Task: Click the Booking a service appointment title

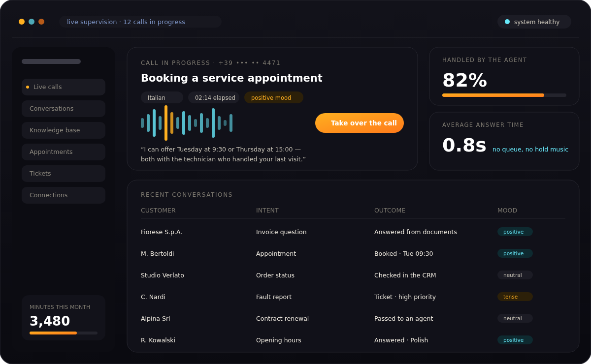Action: click(231, 78)
